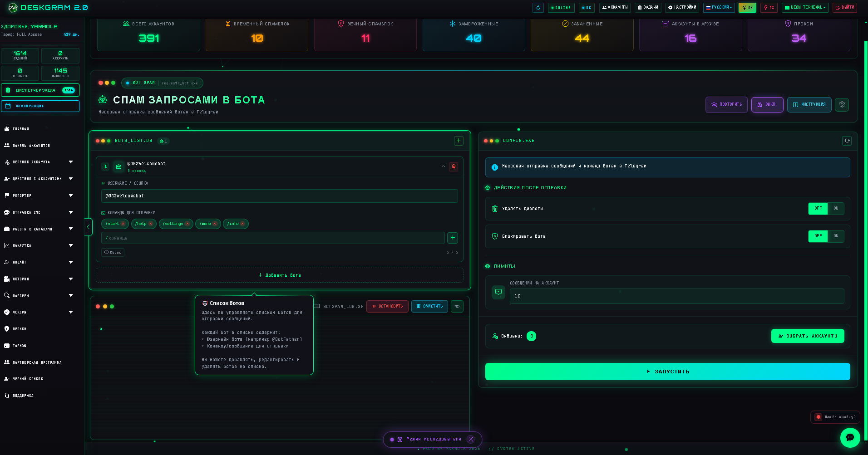The height and width of the screenshot is (455, 868).
Task: Toggle the sparkle ON effects switch
Action: click(x=747, y=8)
